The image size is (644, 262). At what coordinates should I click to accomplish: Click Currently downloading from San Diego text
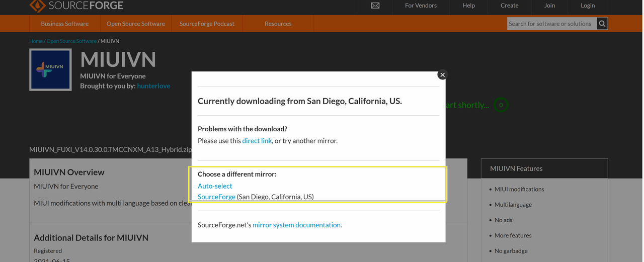click(300, 101)
